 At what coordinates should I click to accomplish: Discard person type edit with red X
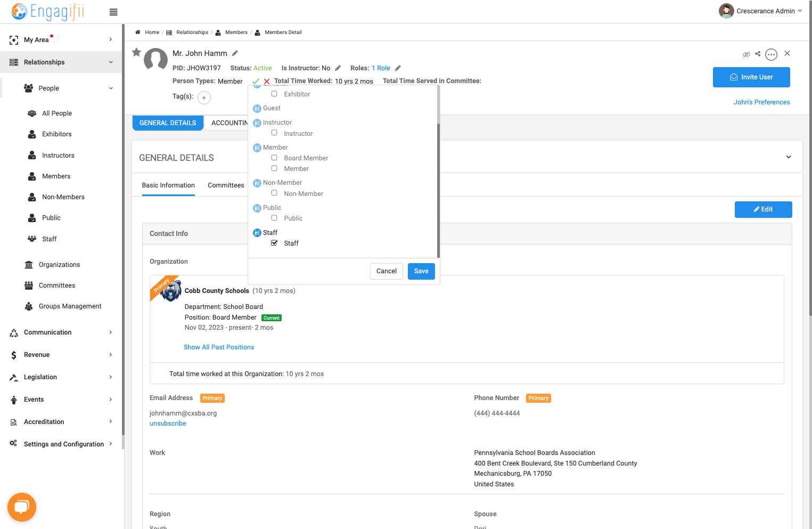[267, 82]
